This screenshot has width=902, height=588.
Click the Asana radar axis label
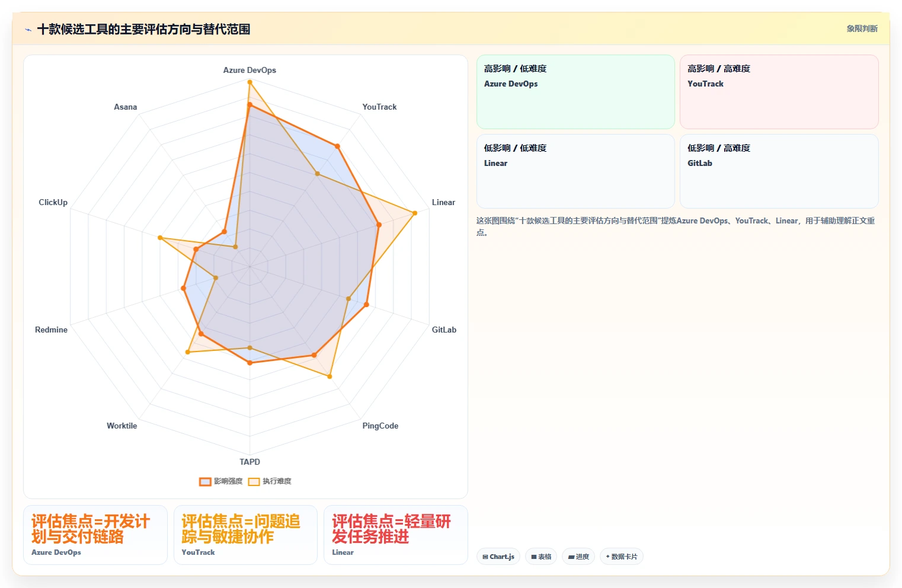125,107
